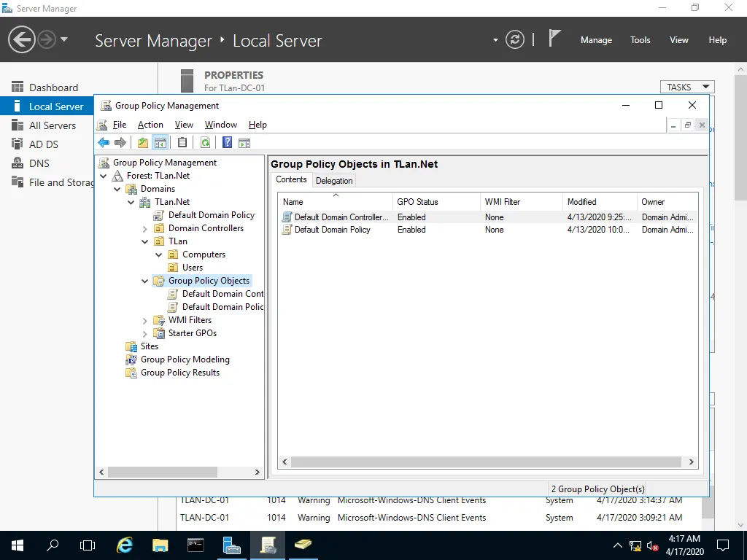Screen dimensions: 747x560
Task: Collapse the Forest: TLan.Net node
Action: coord(104,176)
